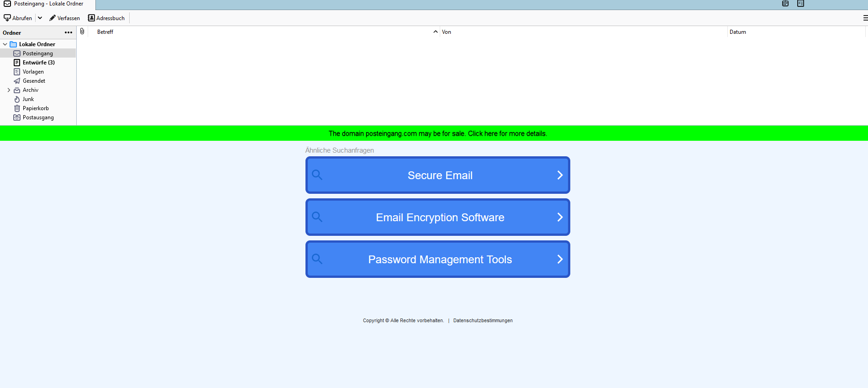The image size is (868, 388).
Task: Click the Password Management Tools button
Action: tap(438, 259)
